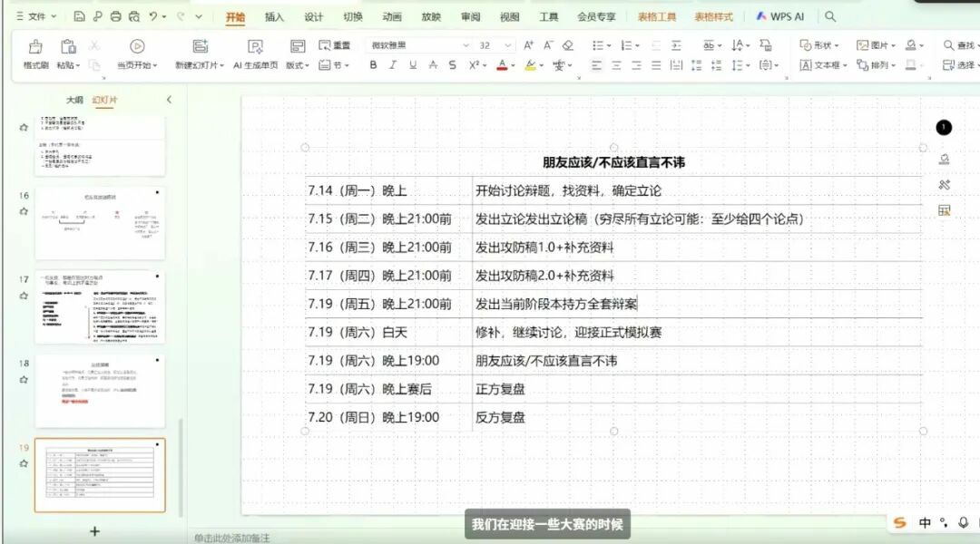Open the 表格工具 ribbon tab
Viewport: 980px width, 544px height.
click(x=657, y=16)
